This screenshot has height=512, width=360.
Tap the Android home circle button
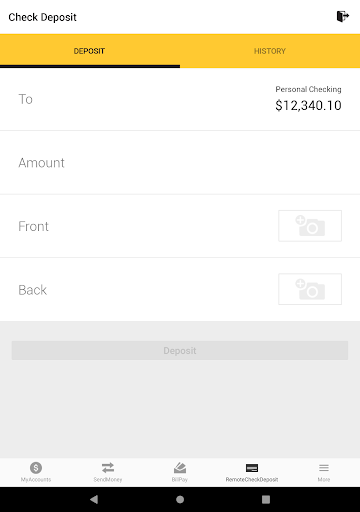(180, 499)
